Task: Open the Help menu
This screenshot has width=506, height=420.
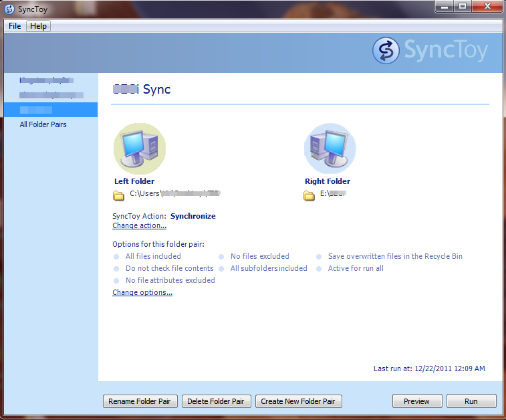Action: pos(38,26)
